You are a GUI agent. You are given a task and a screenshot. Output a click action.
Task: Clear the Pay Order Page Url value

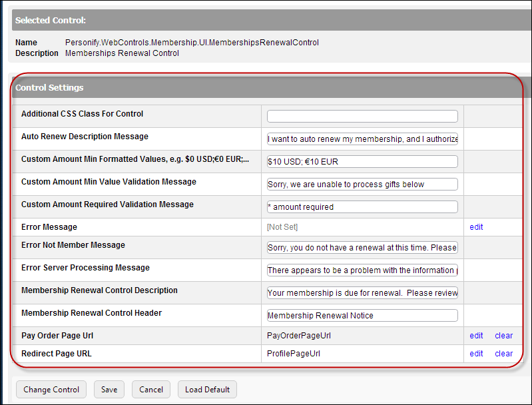503,336
